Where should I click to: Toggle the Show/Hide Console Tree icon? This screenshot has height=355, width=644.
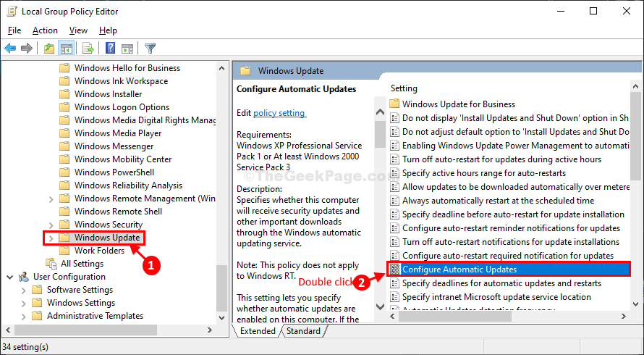(x=66, y=49)
